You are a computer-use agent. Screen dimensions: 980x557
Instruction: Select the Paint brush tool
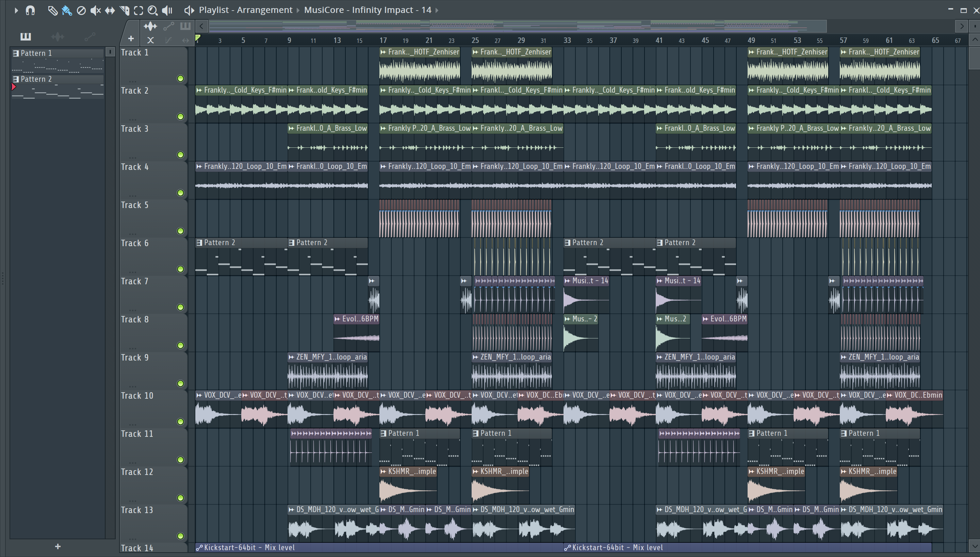(66, 10)
